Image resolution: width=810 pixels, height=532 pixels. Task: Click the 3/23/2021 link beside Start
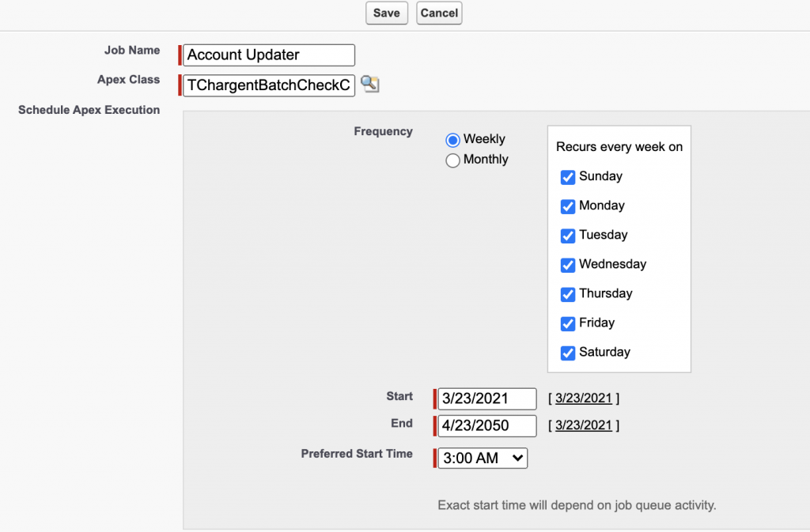(x=584, y=398)
